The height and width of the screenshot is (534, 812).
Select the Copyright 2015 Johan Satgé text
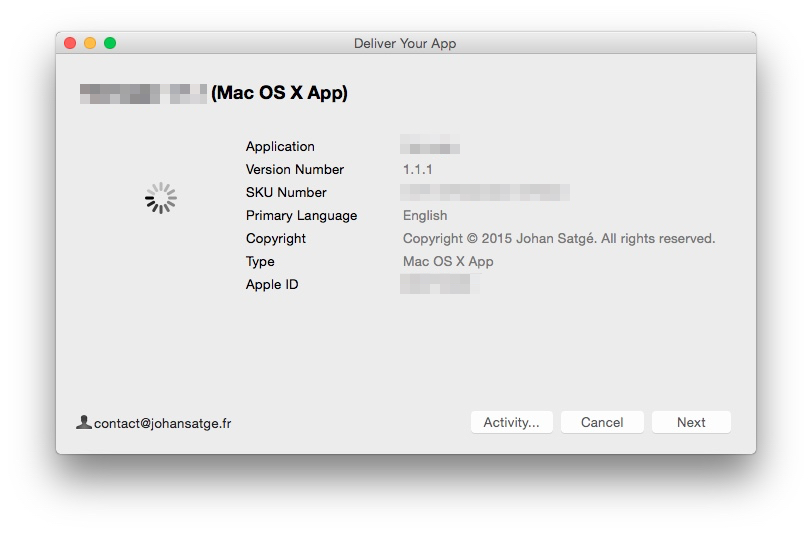pos(559,239)
